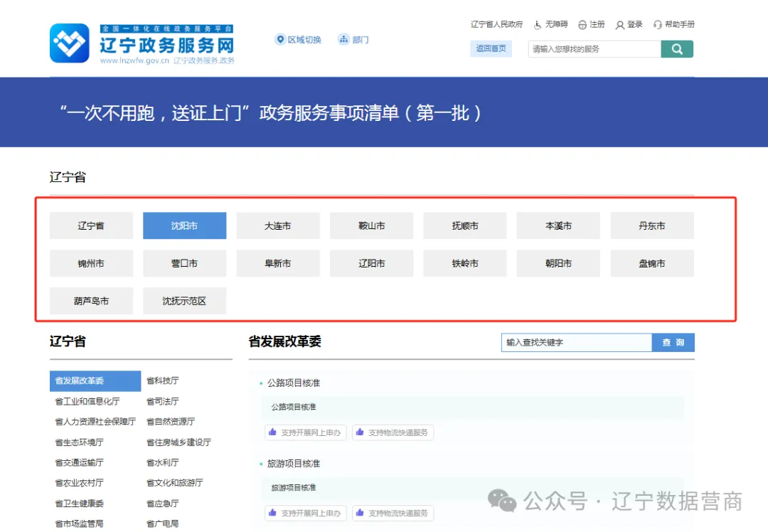Click the 返回首页 button
The width and height of the screenshot is (768, 532).
[491, 49]
